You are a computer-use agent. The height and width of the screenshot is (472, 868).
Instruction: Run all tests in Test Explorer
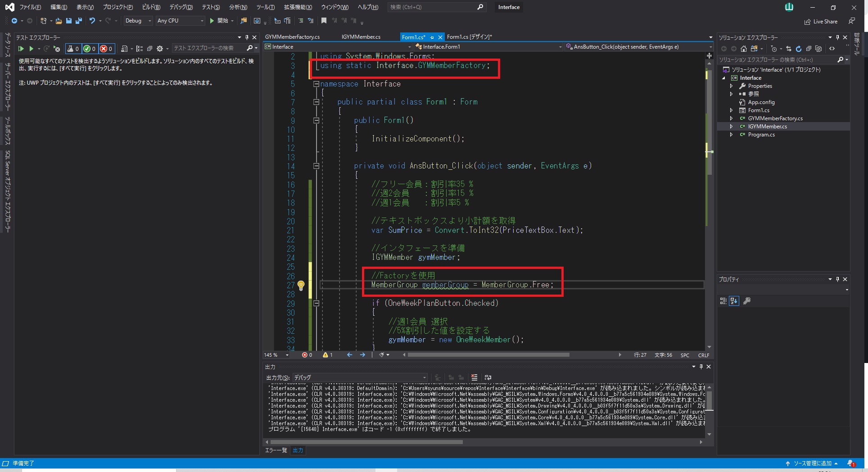(20, 49)
